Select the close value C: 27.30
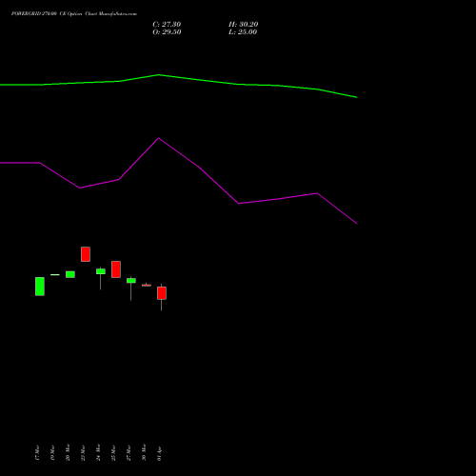 click(x=167, y=25)
